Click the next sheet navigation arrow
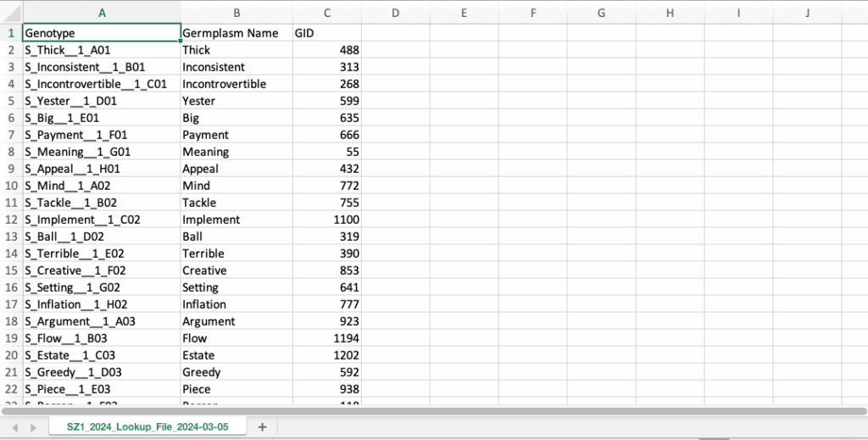This screenshot has height=440, width=868. tap(33, 426)
